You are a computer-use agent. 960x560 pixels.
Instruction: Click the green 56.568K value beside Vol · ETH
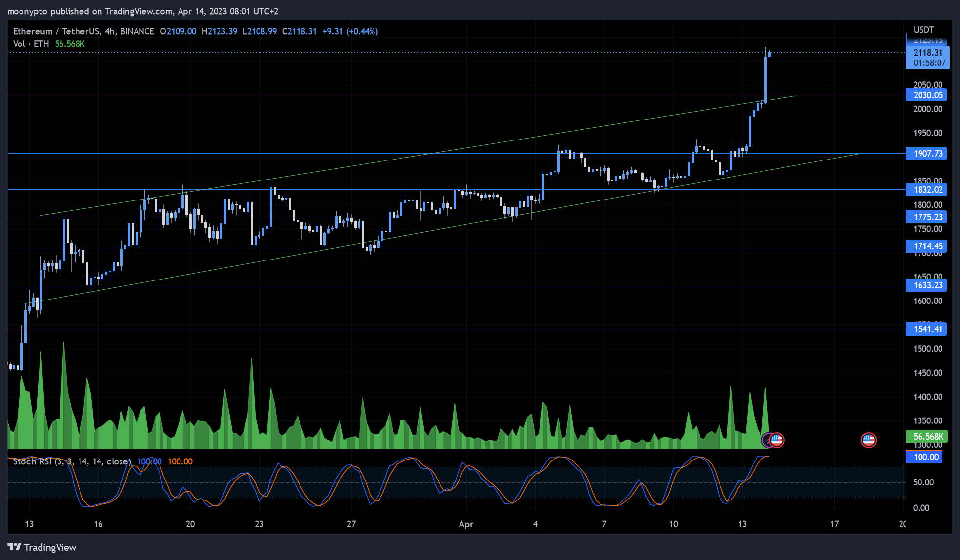70,44
